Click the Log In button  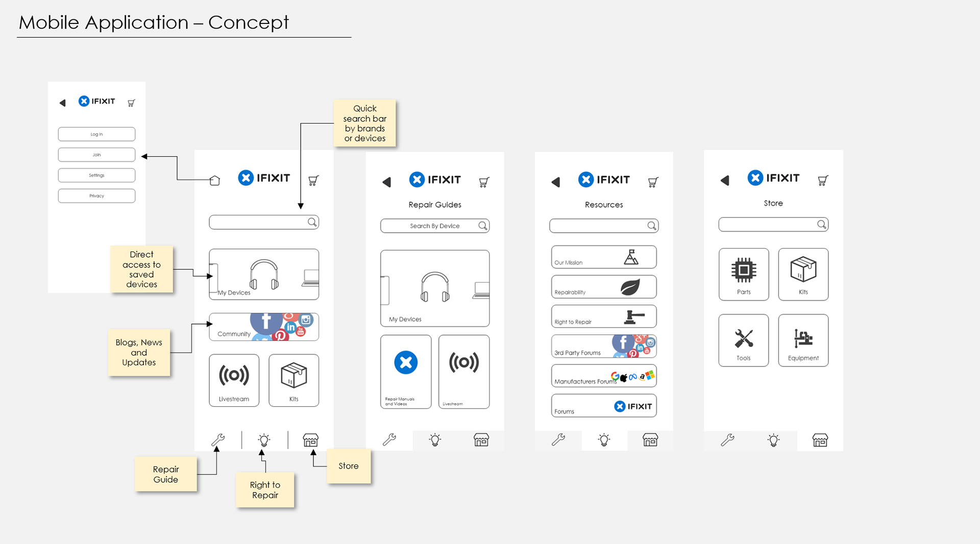[x=96, y=134]
